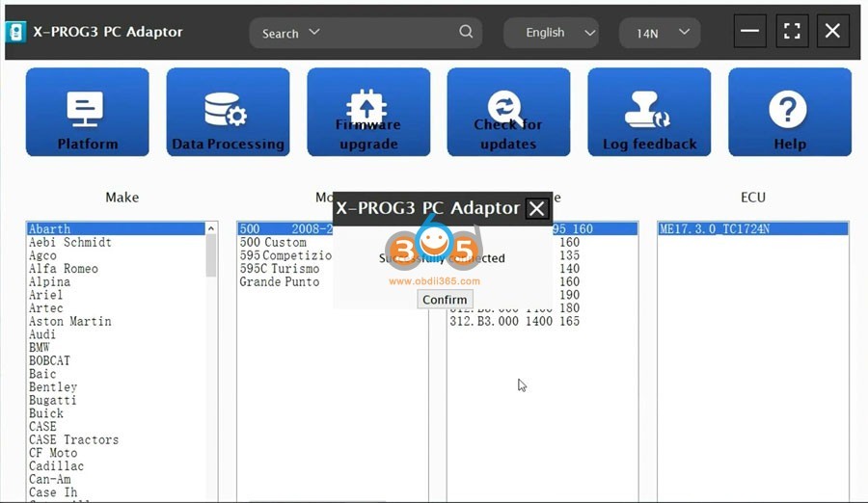868x503 pixels.
Task: Select 312.B3.000 1400 165 engine
Action: pos(542,321)
